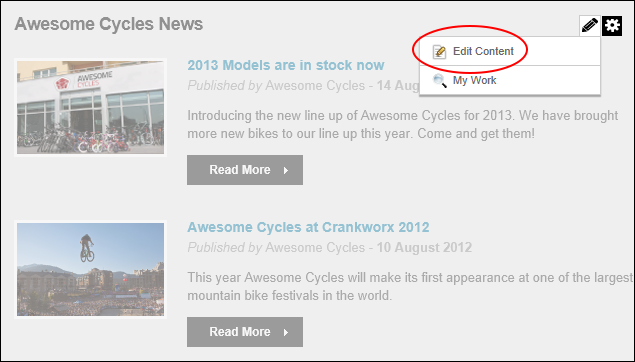Click the pencil edit icon in module header
Screen dimensions: 635x362
coord(590,26)
